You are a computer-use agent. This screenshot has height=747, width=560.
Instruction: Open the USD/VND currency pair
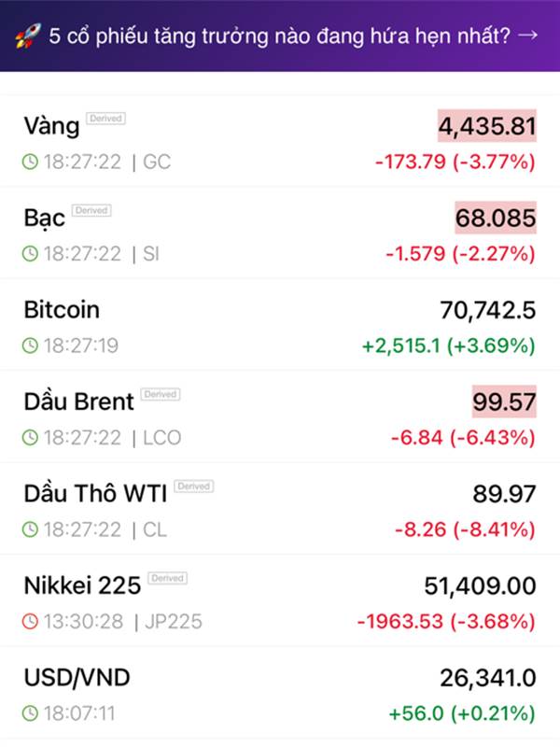pos(77,677)
